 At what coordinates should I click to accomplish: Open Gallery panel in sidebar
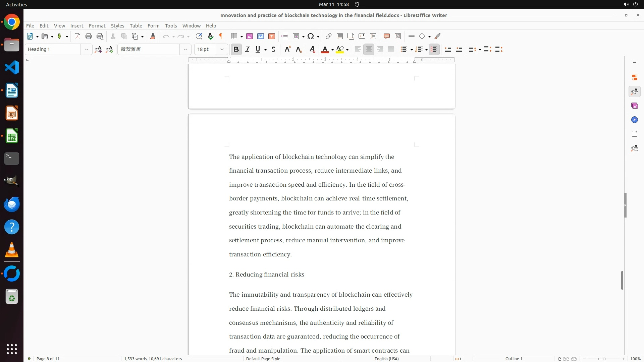click(x=634, y=106)
